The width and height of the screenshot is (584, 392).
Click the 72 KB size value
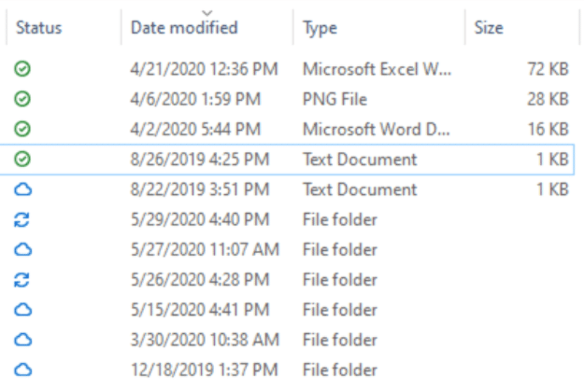pyautogui.click(x=548, y=69)
